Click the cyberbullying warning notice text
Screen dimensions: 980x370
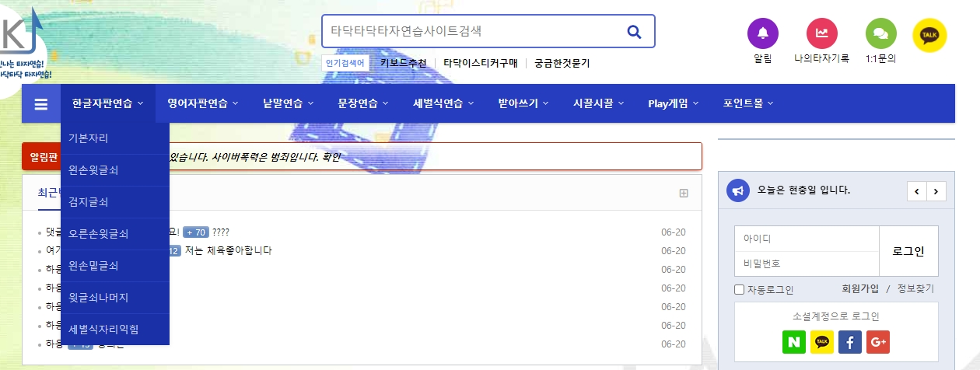click(x=255, y=157)
